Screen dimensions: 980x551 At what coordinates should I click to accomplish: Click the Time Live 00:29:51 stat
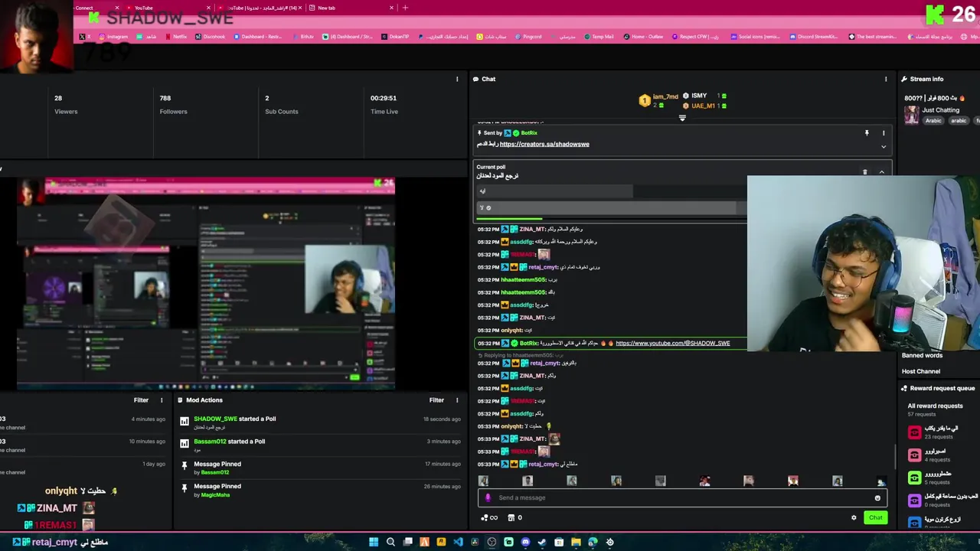point(384,104)
